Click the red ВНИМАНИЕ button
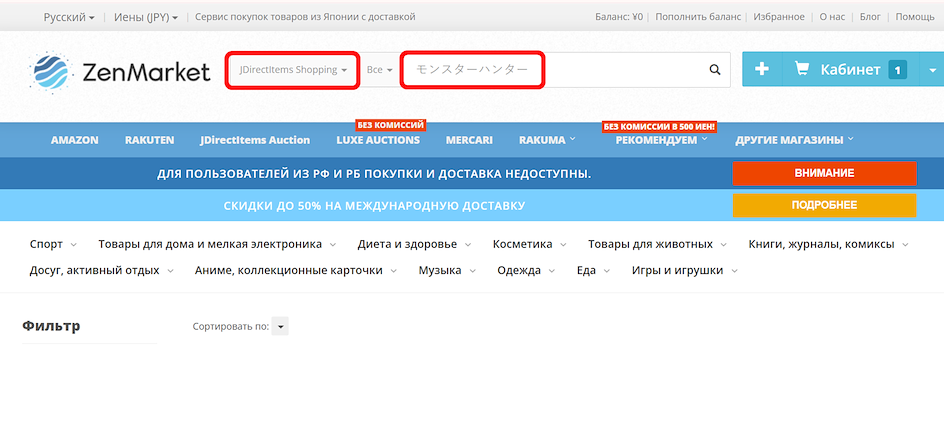Screen dimensions: 944x434 click(x=824, y=173)
